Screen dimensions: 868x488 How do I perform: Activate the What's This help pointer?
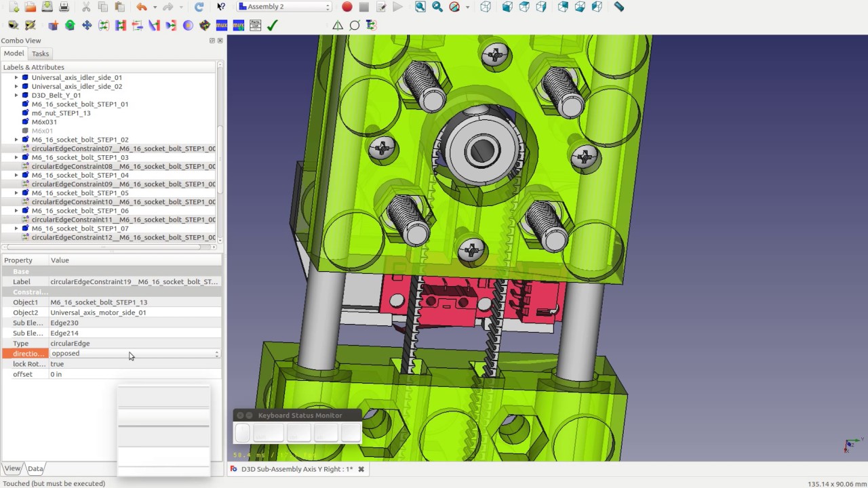pyautogui.click(x=221, y=7)
